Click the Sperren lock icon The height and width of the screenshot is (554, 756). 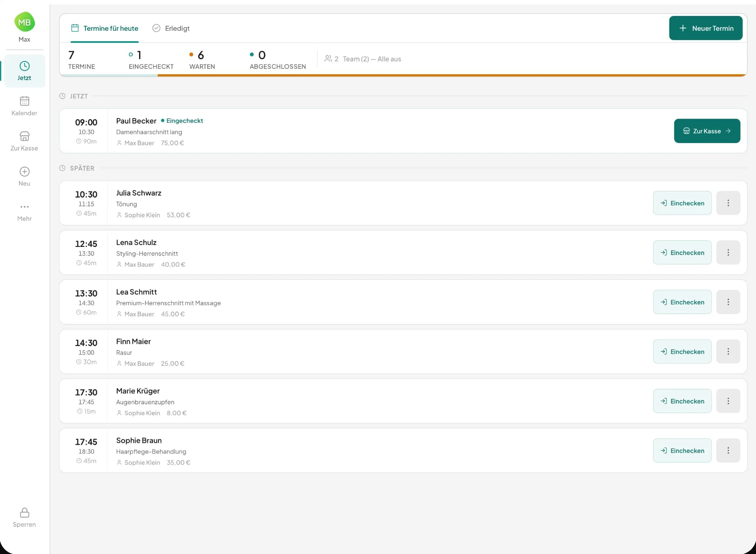click(x=24, y=512)
